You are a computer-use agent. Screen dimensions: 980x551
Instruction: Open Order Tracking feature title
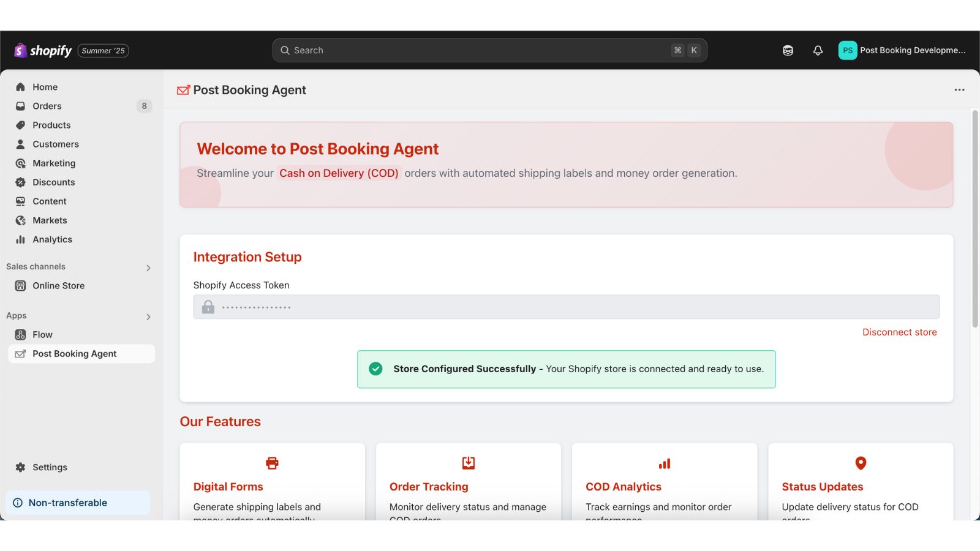tap(429, 487)
